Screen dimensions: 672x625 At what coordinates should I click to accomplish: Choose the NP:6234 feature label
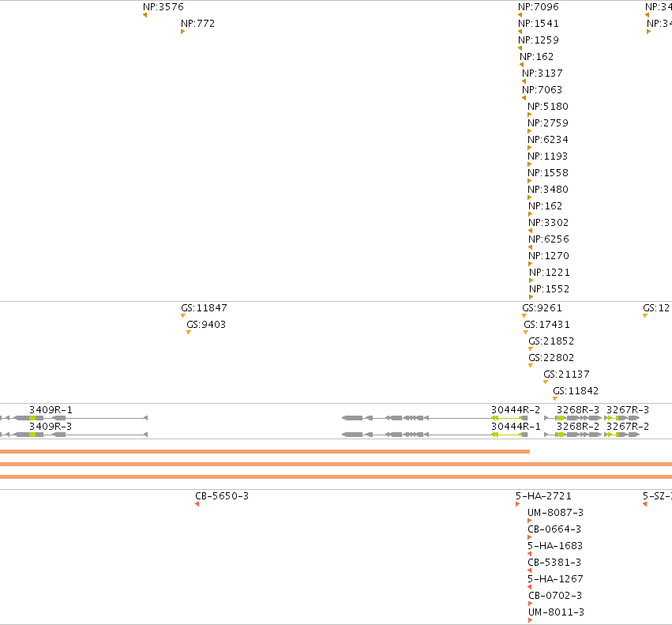(x=548, y=140)
